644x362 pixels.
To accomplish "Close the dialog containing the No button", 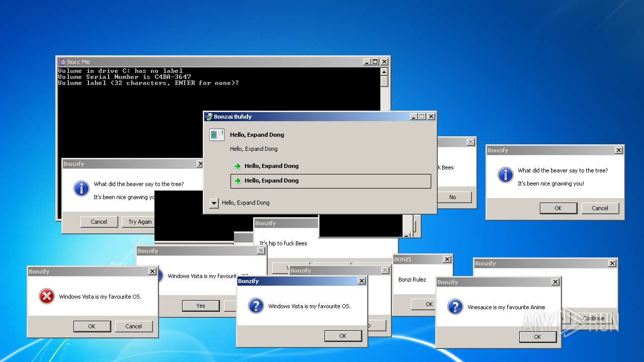I will (x=471, y=142).
